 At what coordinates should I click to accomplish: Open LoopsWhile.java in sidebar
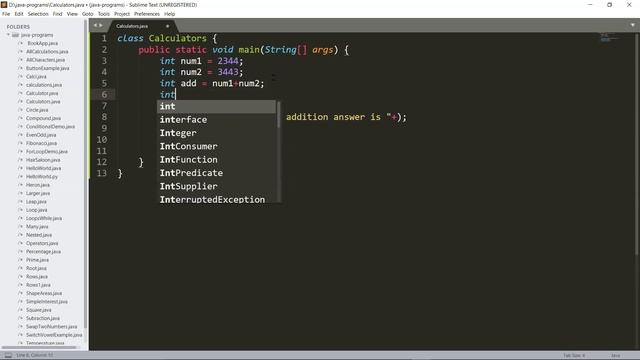(44, 218)
